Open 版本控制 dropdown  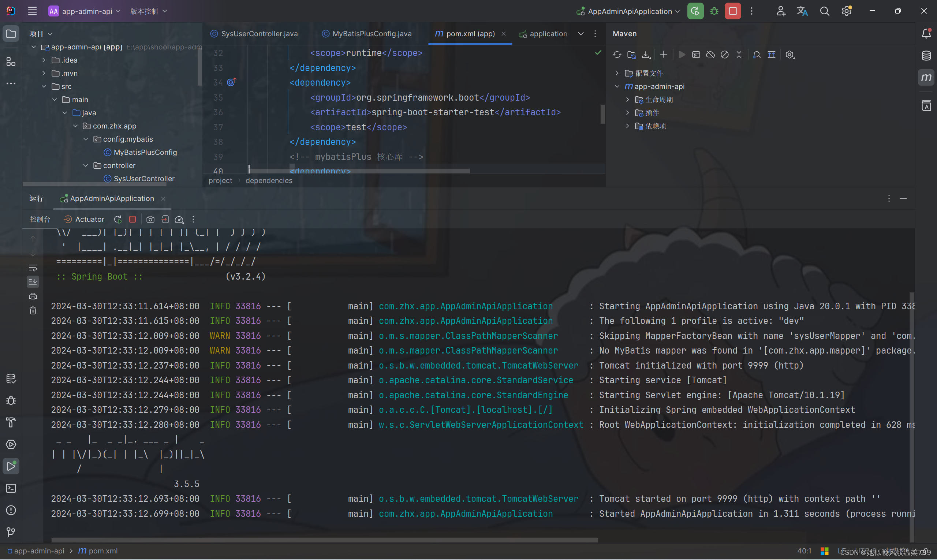148,11
